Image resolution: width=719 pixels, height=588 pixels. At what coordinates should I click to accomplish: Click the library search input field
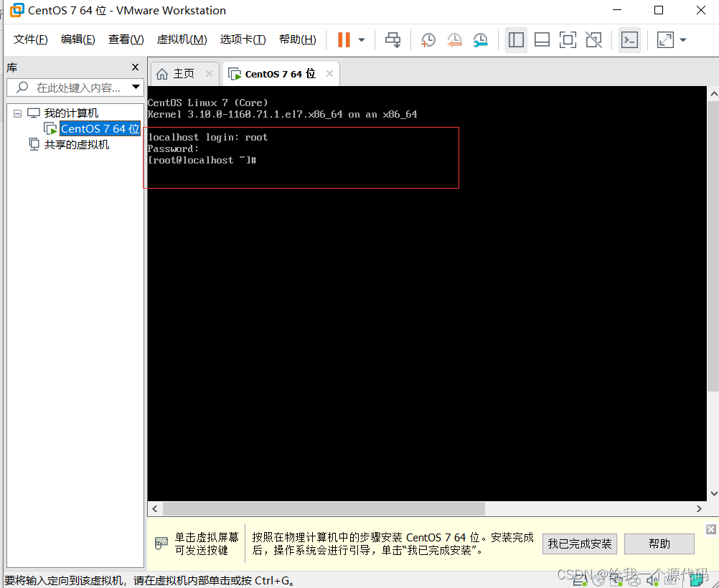[76, 87]
